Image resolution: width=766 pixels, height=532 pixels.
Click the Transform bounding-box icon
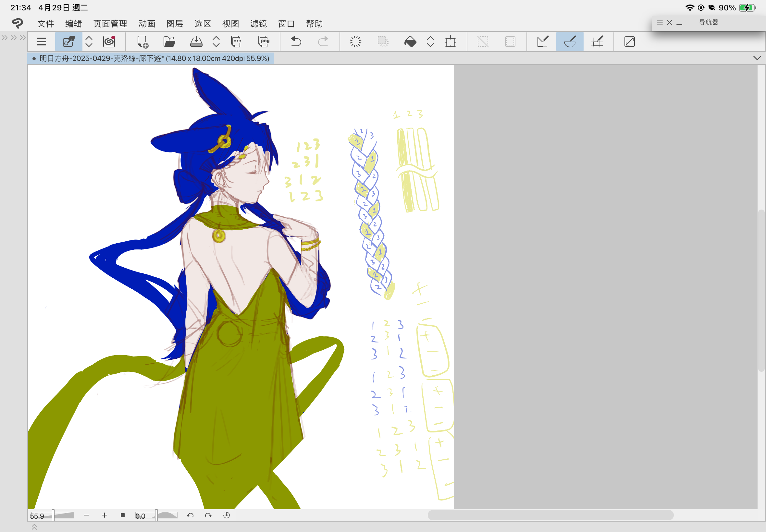[x=450, y=42]
